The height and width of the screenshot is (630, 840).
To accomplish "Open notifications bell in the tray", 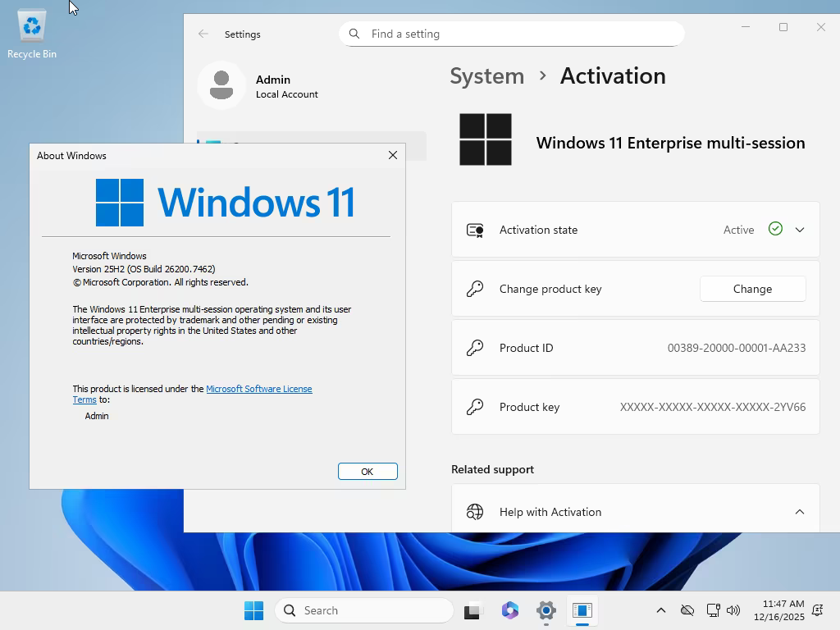I will pyautogui.click(x=818, y=610).
